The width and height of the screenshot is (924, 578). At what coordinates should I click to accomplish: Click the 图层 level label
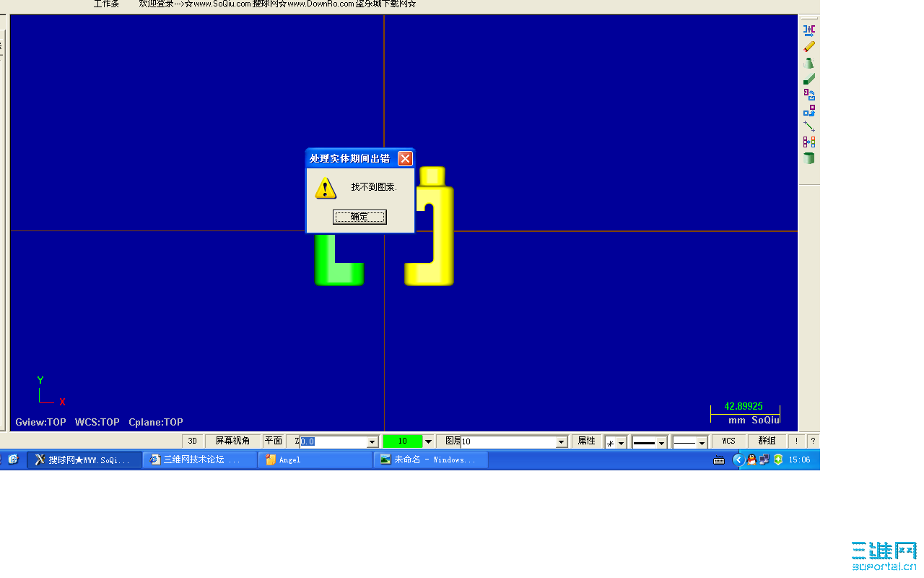(x=453, y=441)
